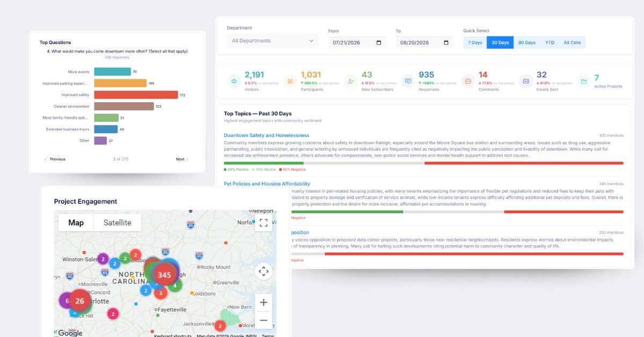Click the From date field 07/21/2026
Image resolution: width=644 pixels, height=337 pixels.
pyautogui.click(x=357, y=43)
